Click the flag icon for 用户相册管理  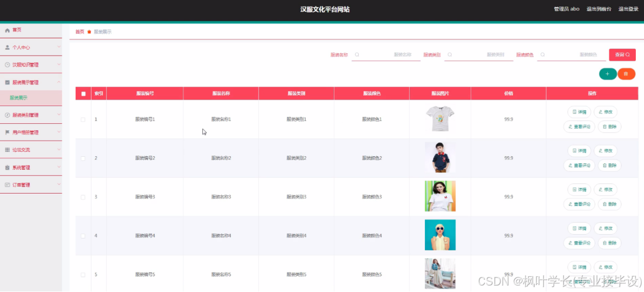[x=8, y=132]
